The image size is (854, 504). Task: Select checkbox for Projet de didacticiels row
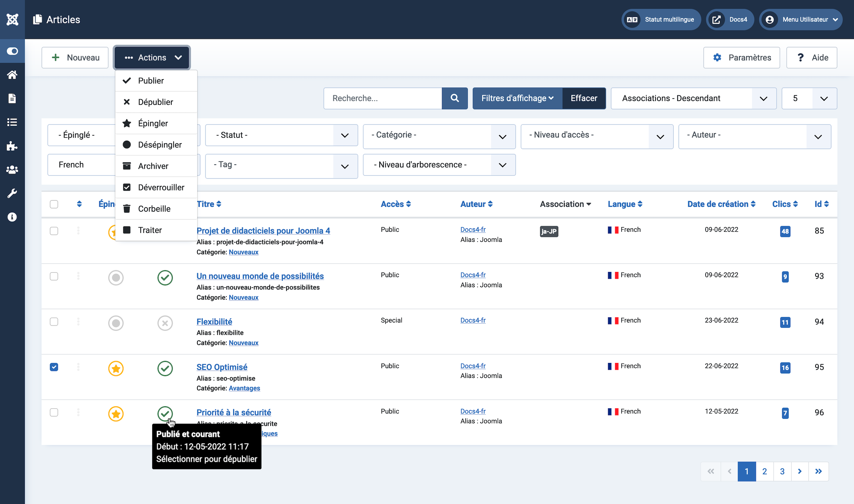coord(54,231)
